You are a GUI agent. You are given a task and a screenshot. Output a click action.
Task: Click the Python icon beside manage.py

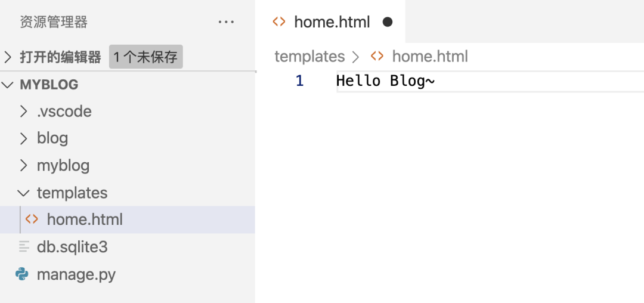(23, 274)
